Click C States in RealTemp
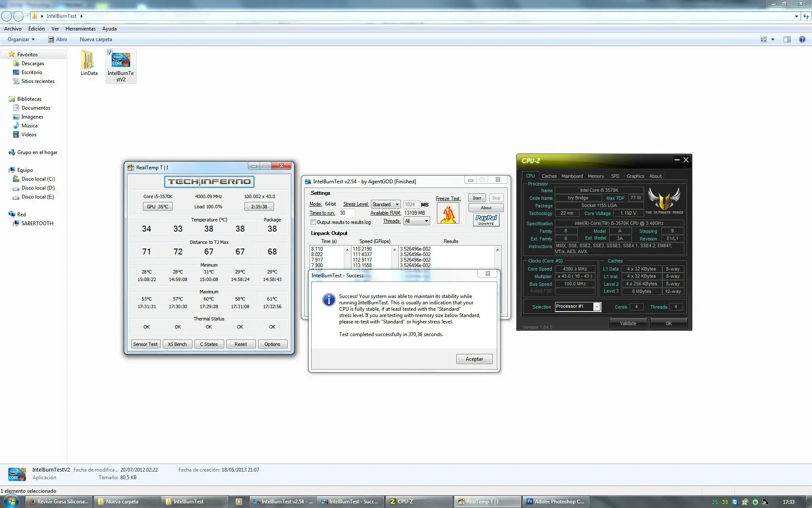 click(x=209, y=344)
